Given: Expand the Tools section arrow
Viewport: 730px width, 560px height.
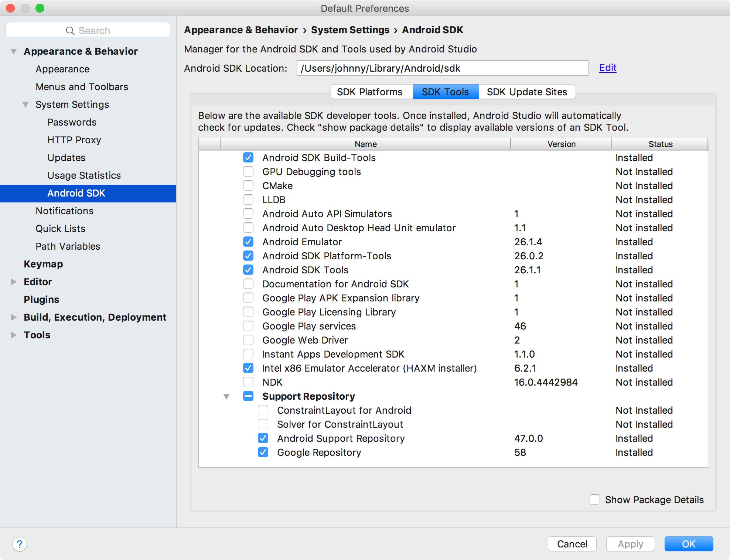Looking at the screenshot, I should pyautogui.click(x=14, y=335).
